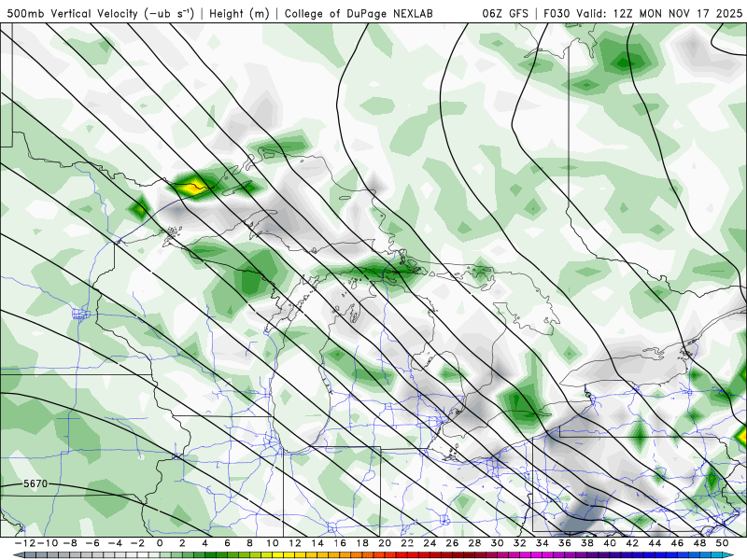Screen dimensions: 747x560
Task: Click the '40' value on color scale
Action: [x=610, y=543]
